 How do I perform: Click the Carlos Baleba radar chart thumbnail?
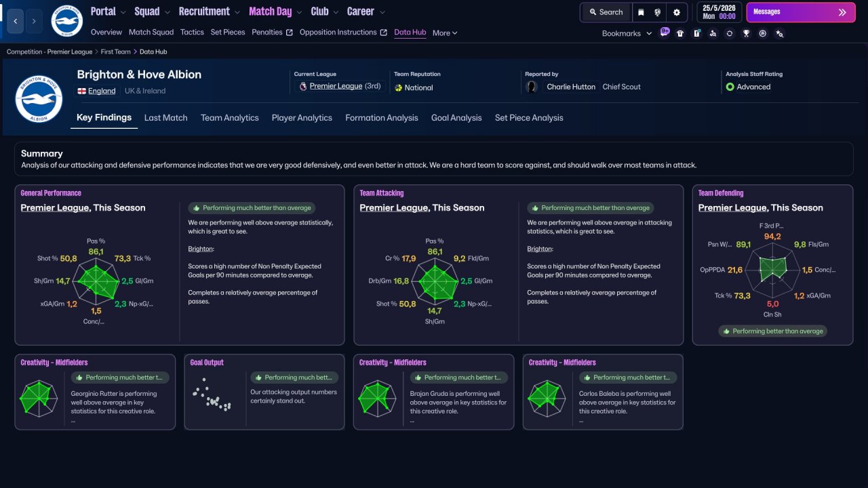548,399
